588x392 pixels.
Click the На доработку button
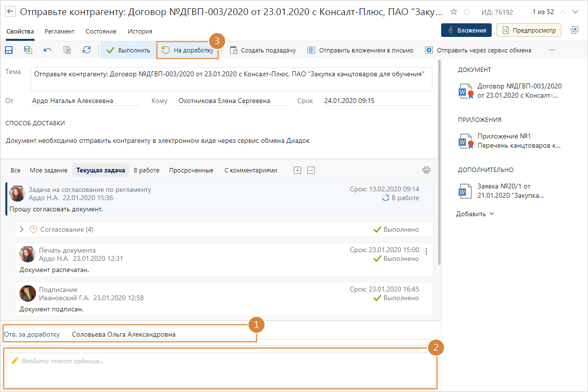188,50
